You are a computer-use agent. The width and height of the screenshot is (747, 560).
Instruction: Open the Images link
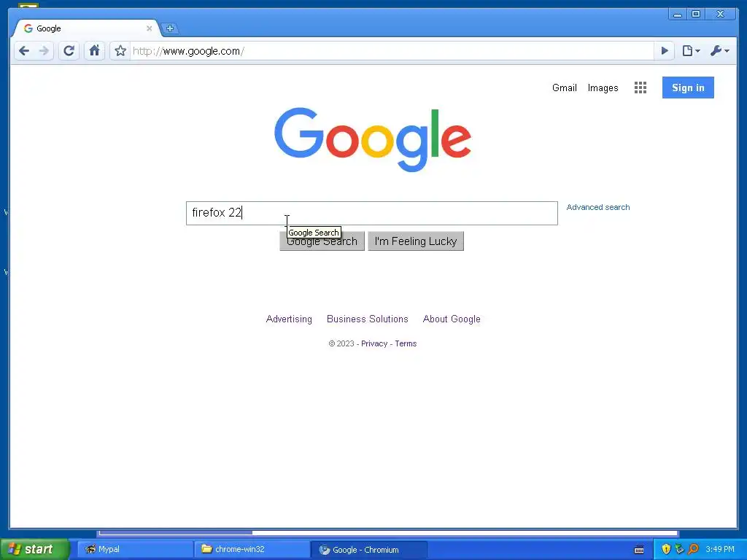click(603, 87)
